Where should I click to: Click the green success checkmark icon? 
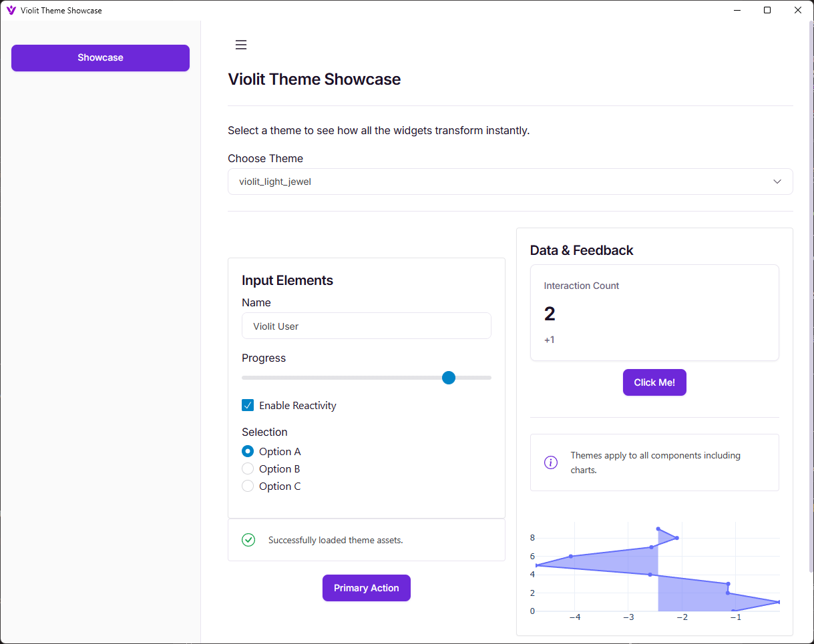pyautogui.click(x=248, y=540)
